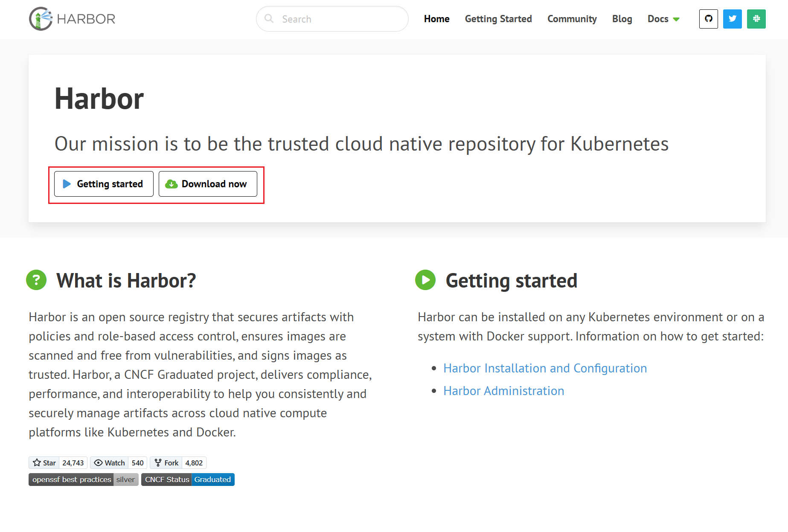Click the watch count 540
Viewport: 788px width, 532px height.
pyautogui.click(x=137, y=463)
